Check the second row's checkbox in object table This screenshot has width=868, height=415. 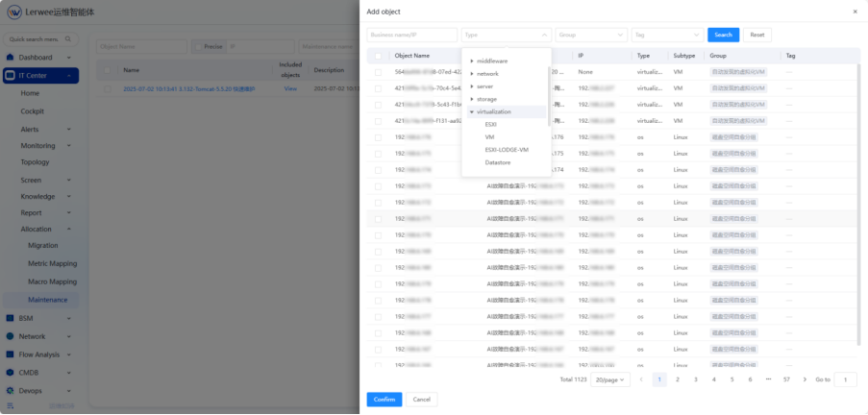[378, 87]
